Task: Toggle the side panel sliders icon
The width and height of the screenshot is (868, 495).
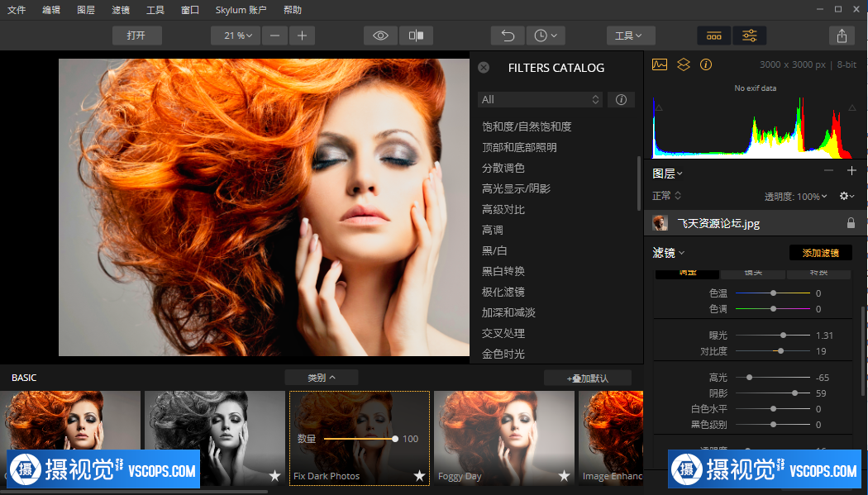Action: [x=750, y=36]
